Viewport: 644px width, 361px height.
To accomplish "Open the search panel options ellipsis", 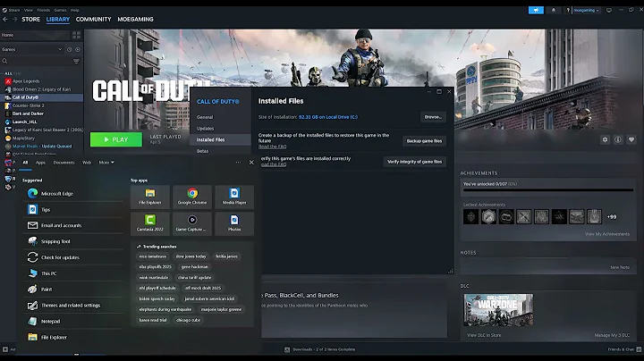I will coord(238,163).
